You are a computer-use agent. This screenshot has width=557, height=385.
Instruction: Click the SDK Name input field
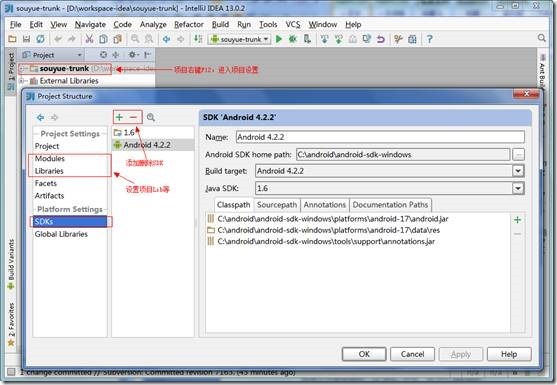click(380, 137)
